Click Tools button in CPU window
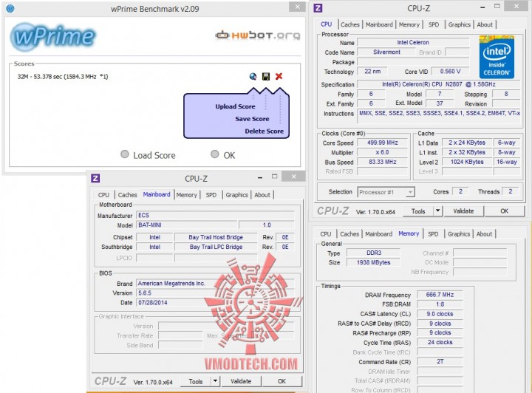This screenshot has height=393, width=532. (x=418, y=211)
